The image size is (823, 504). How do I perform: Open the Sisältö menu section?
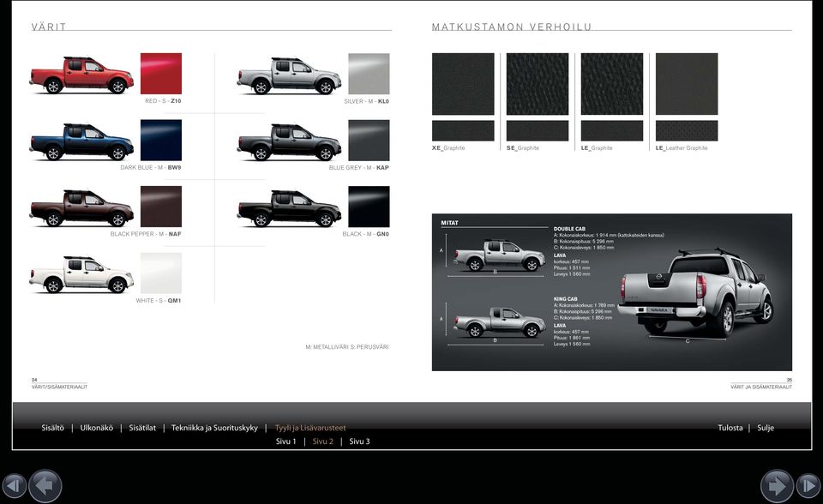tap(52, 428)
